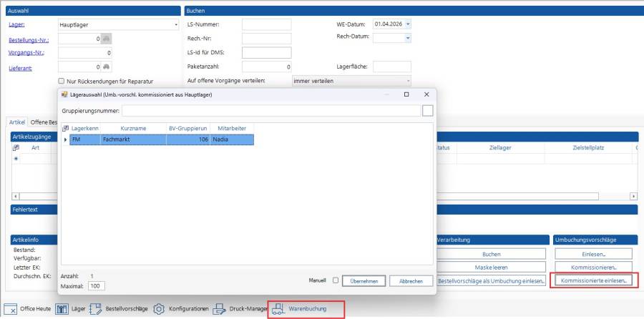
Task: Click Abbrechen to cancel the dialog
Action: tap(411, 281)
